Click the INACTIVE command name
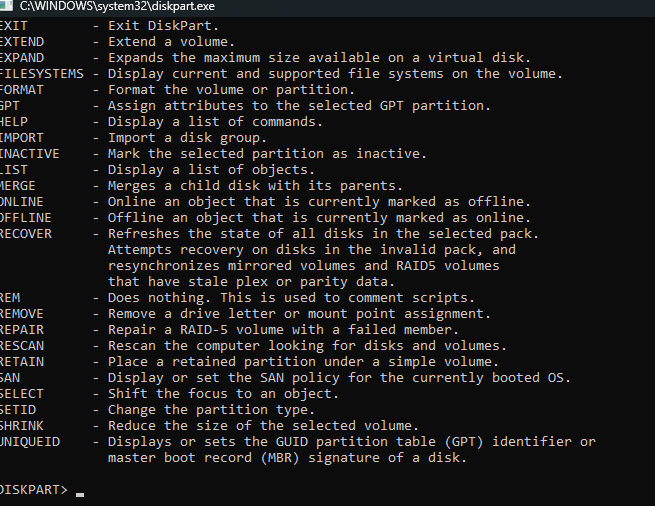Viewport: 655px width, 506px height. tap(30, 154)
